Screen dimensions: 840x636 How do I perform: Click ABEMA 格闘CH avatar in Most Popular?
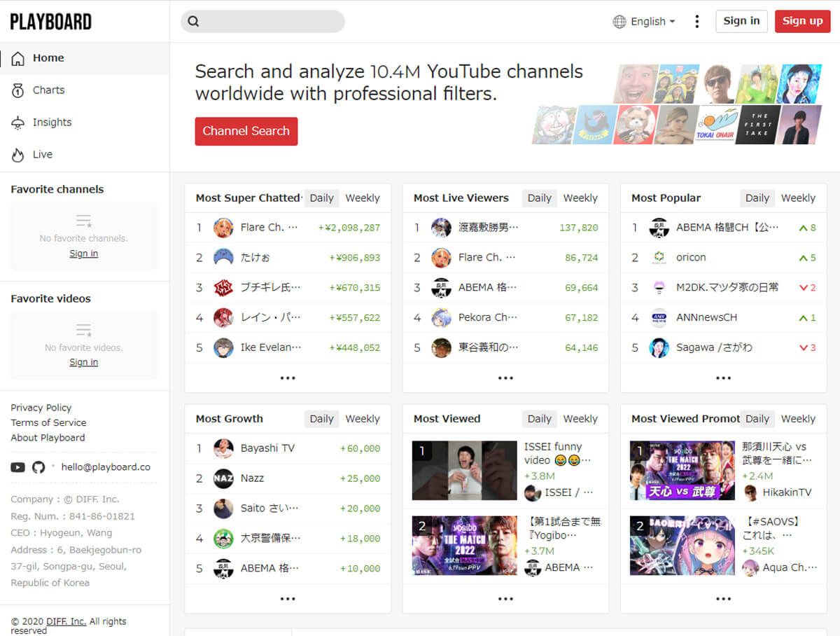[x=659, y=228]
